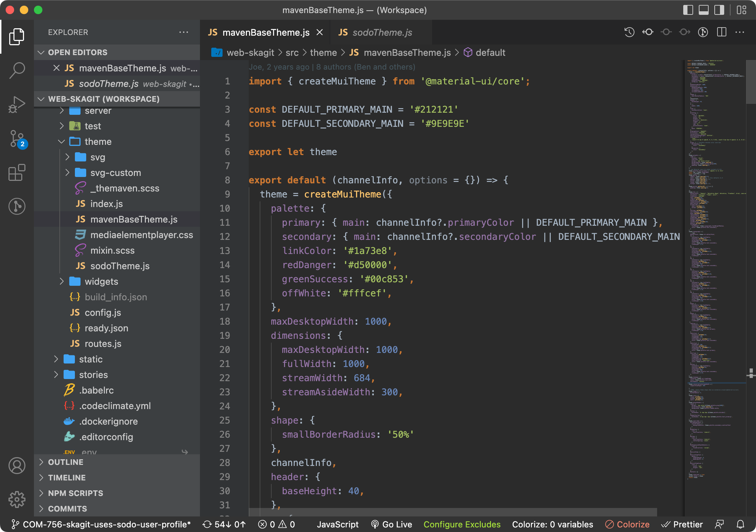Viewport: 756px width, 532px height.
Task: Expand the static folder
Action: [x=117, y=359]
